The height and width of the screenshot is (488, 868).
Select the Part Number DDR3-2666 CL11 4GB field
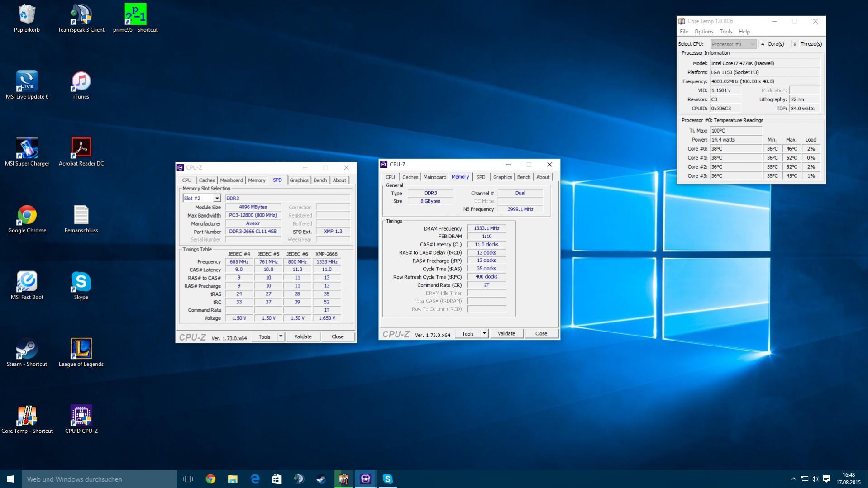click(x=253, y=231)
